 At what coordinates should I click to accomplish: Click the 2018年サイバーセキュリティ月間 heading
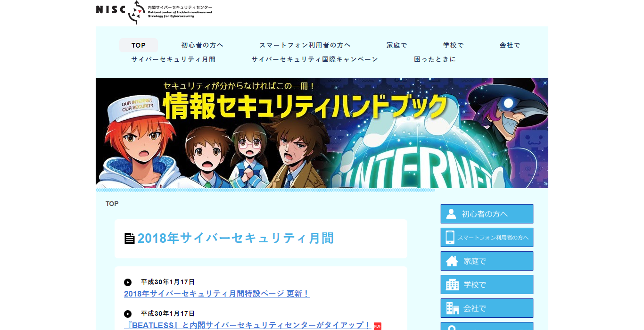click(x=236, y=239)
